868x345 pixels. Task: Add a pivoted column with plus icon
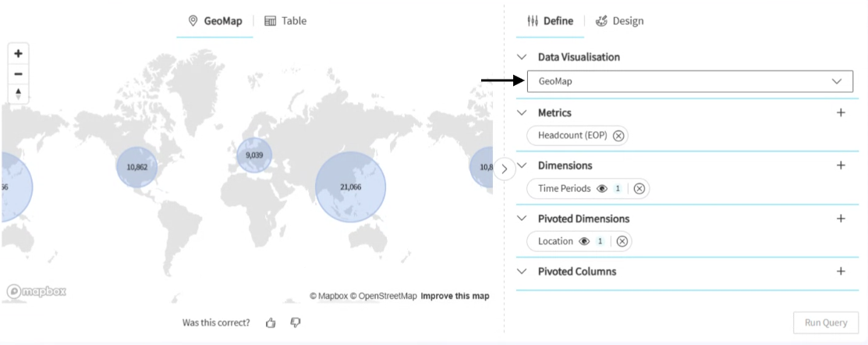click(841, 272)
